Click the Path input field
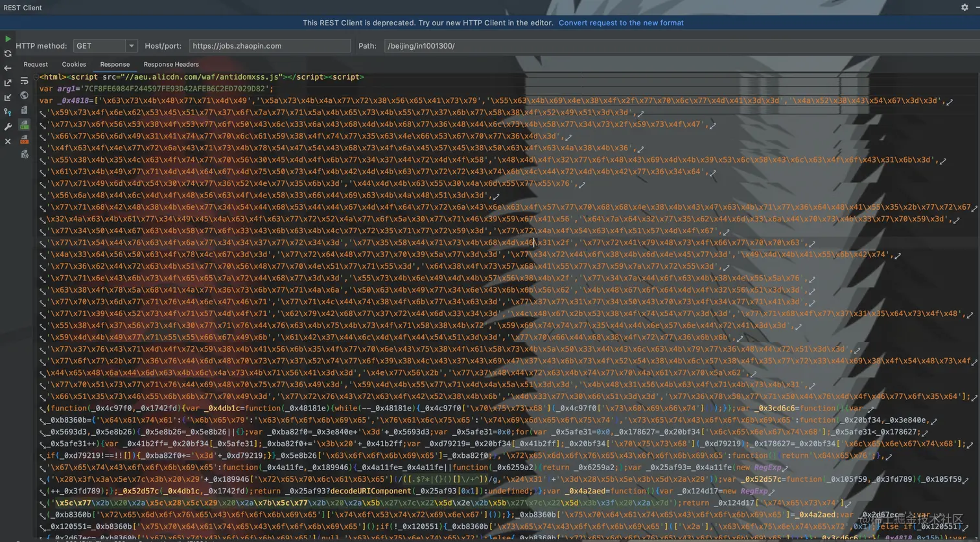 pos(681,46)
